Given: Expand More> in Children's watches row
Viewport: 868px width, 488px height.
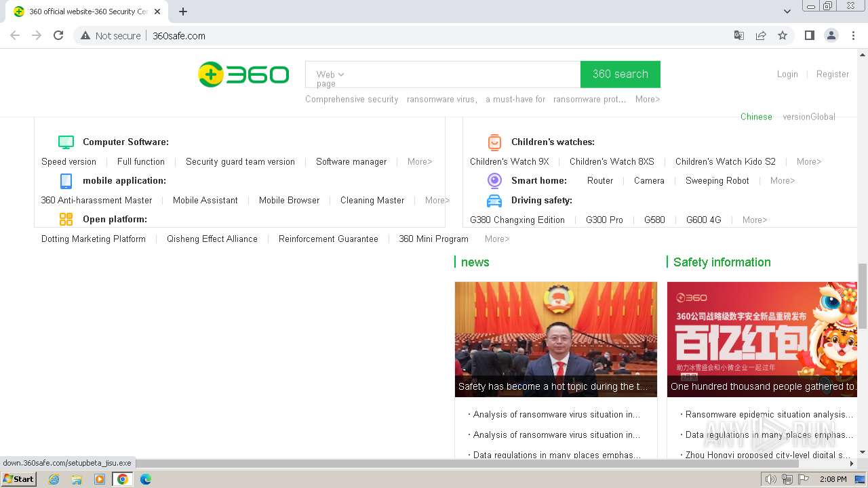Looking at the screenshot, I should tap(809, 161).
